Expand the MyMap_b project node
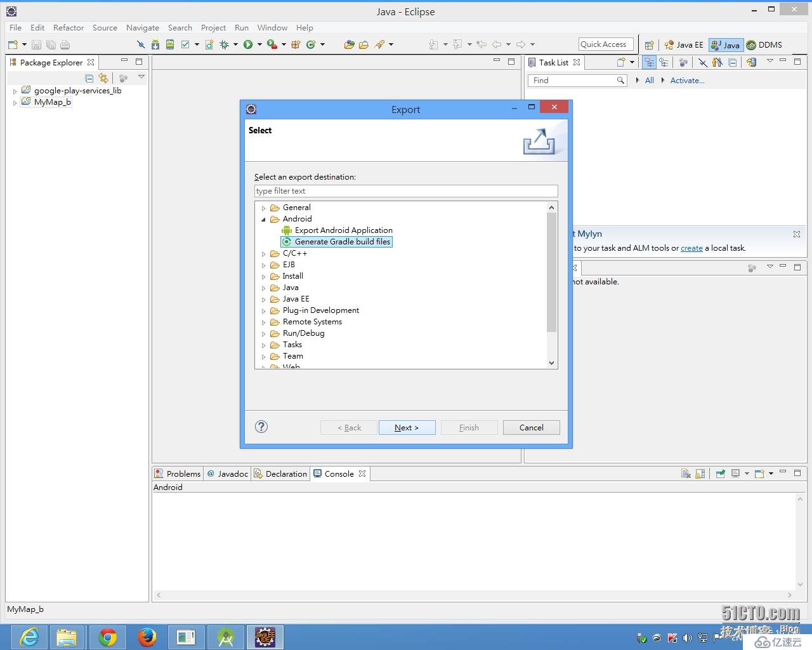812x650 pixels. 15,103
